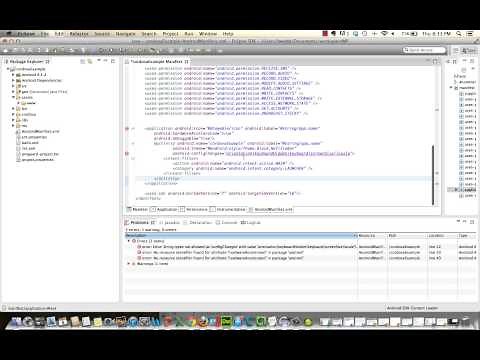The height and width of the screenshot is (360, 480).
Task: Click the error marker beside the application tag
Action: coord(127,128)
